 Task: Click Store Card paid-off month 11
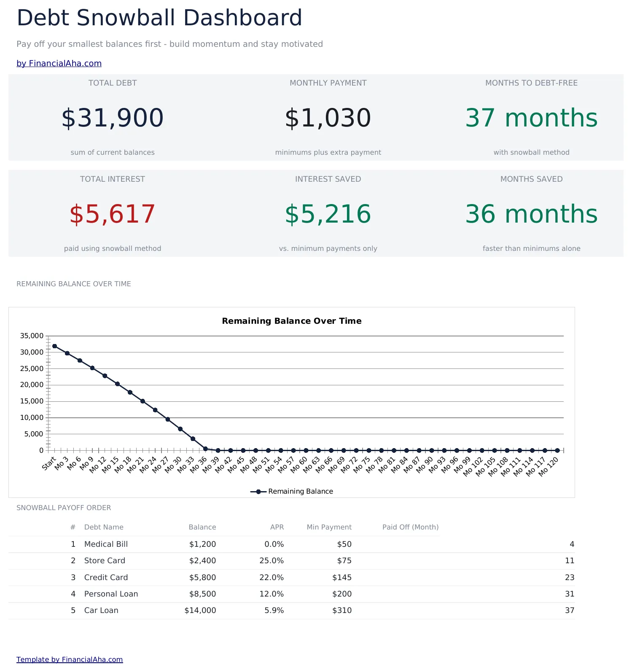tap(570, 561)
